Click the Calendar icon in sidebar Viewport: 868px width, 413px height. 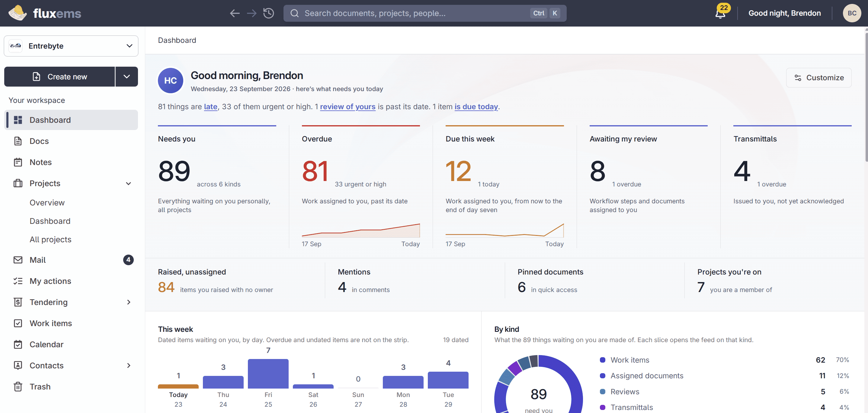coord(18,344)
